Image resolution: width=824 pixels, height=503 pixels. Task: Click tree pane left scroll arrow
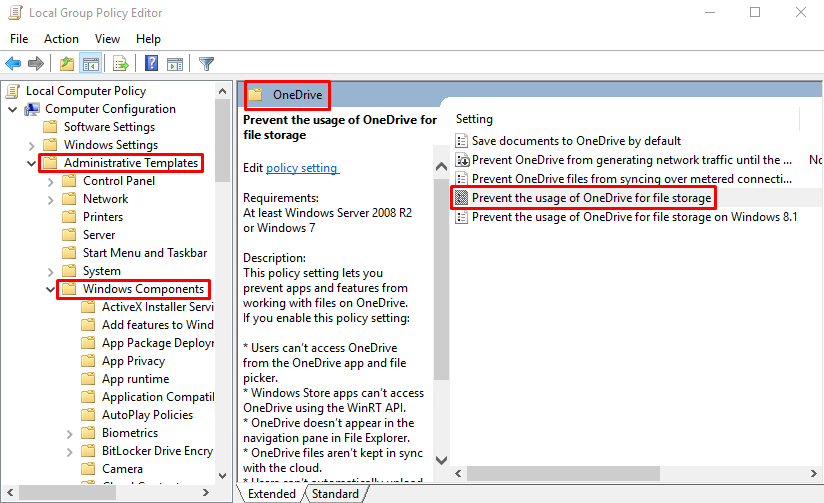click(x=9, y=492)
